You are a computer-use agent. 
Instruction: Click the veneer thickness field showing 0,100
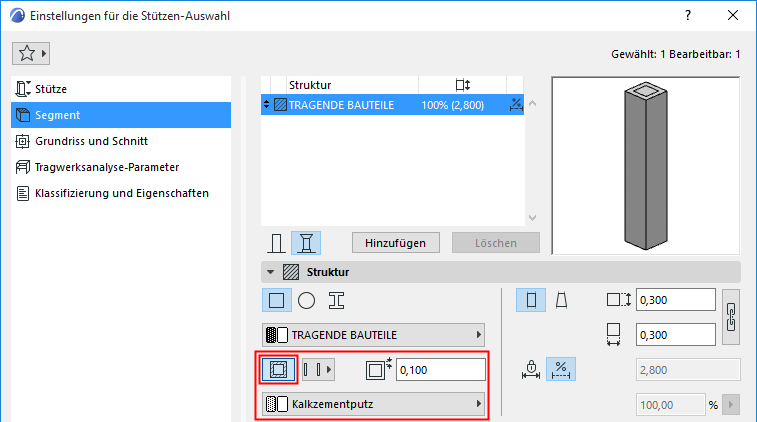click(440, 370)
